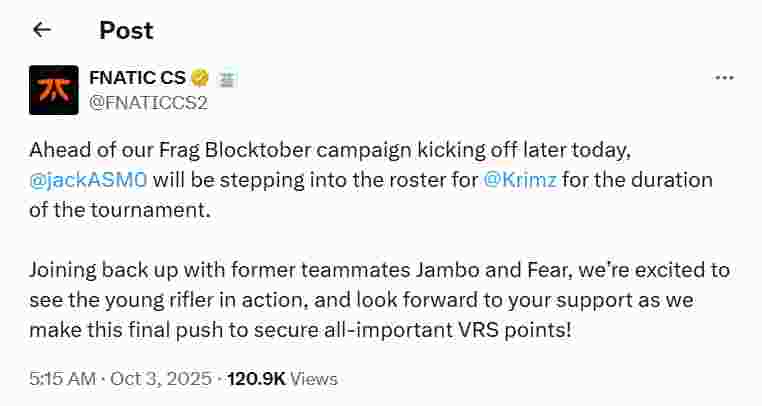This screenshot has height=406, width=762.
Task: Open the @jackASM0 mention
Action: tap(87, 181)
